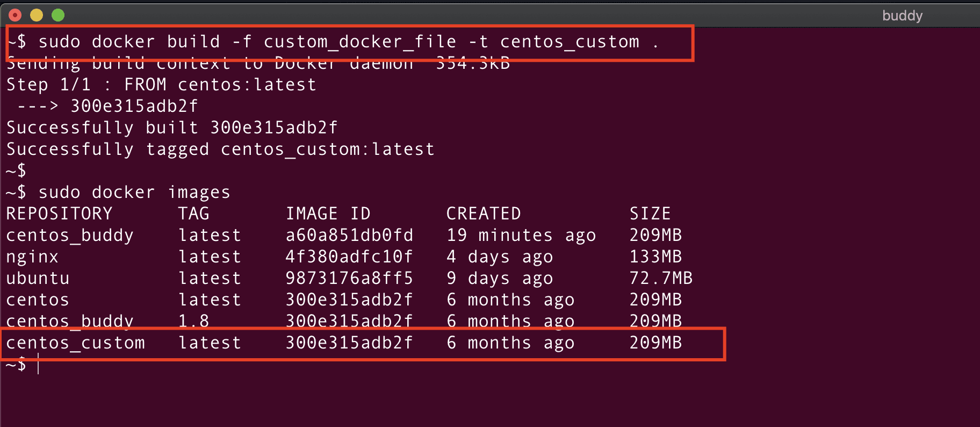Click the "buddy" window title

[902, 16]
